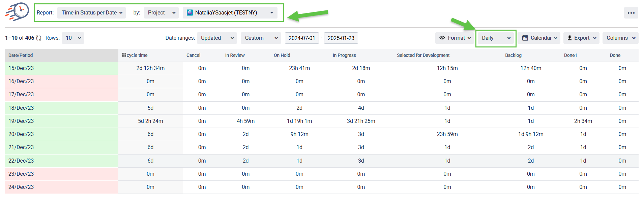The height and width of the screenshot is (204, 644).
Task: Open the Export download menu
Action: [581, 38]
